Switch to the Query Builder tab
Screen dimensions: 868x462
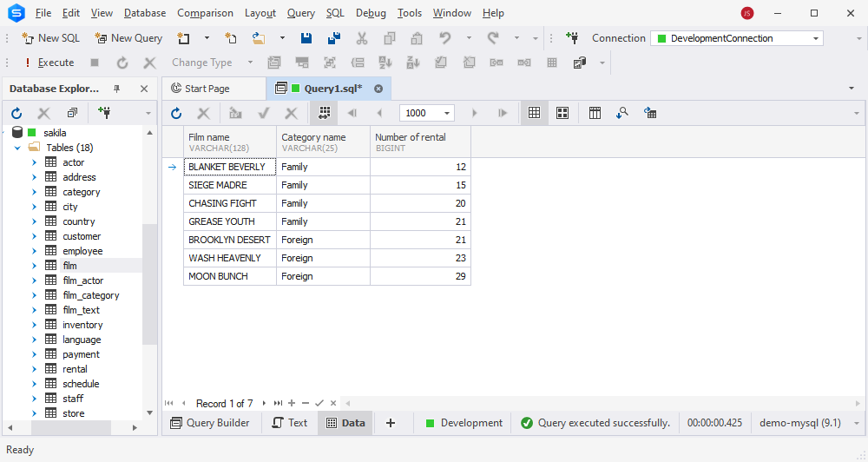tap(210, 423)
